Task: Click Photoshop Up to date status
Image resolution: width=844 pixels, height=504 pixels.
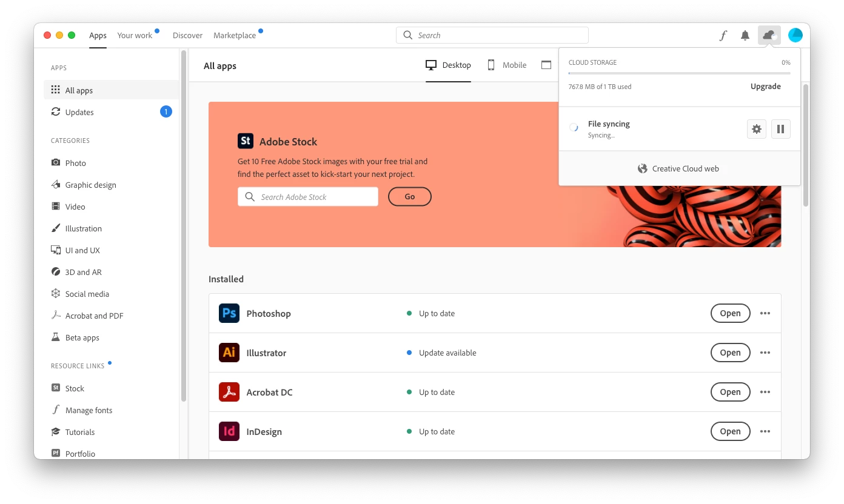Action: [x=430, y=313]
